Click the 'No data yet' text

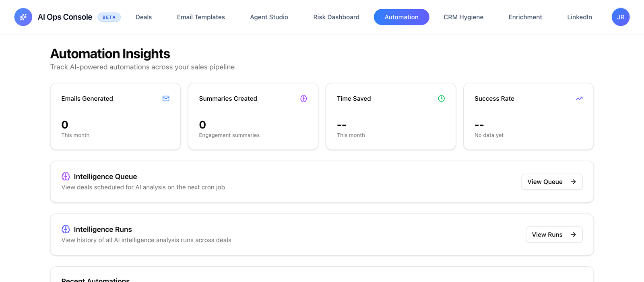pyautogui.click(x=489, y=135)
